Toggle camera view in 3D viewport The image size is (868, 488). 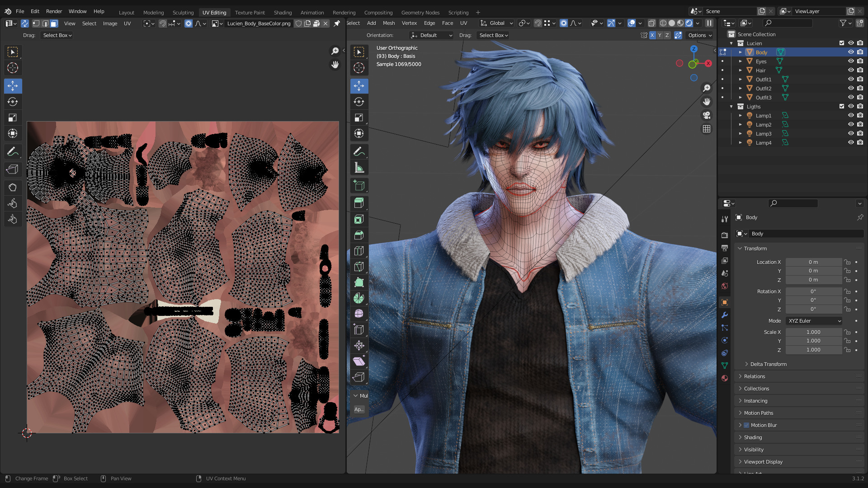(x=707, y=115)
